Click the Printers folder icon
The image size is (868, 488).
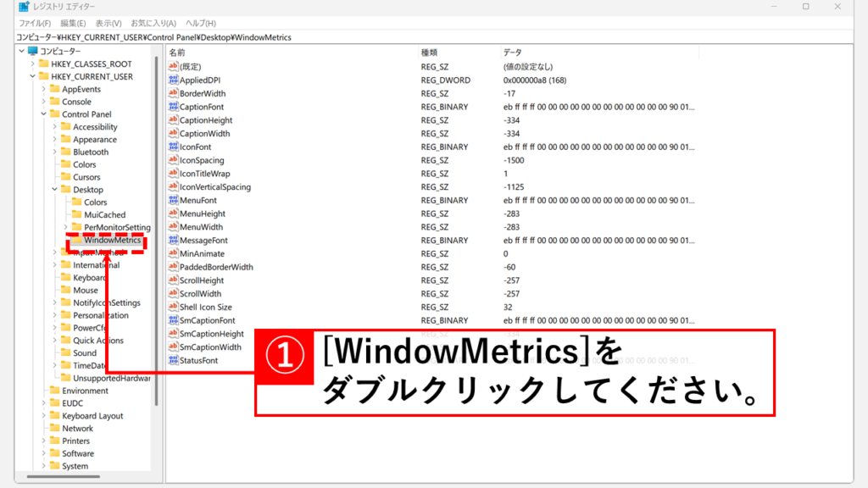[55, 441]
